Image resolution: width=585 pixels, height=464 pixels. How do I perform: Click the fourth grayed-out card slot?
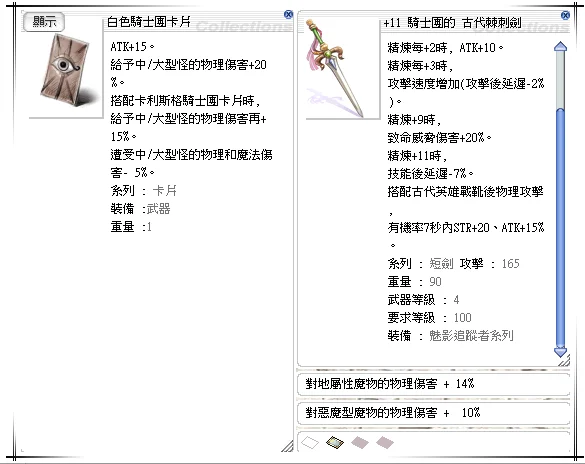tap(385, 443)
